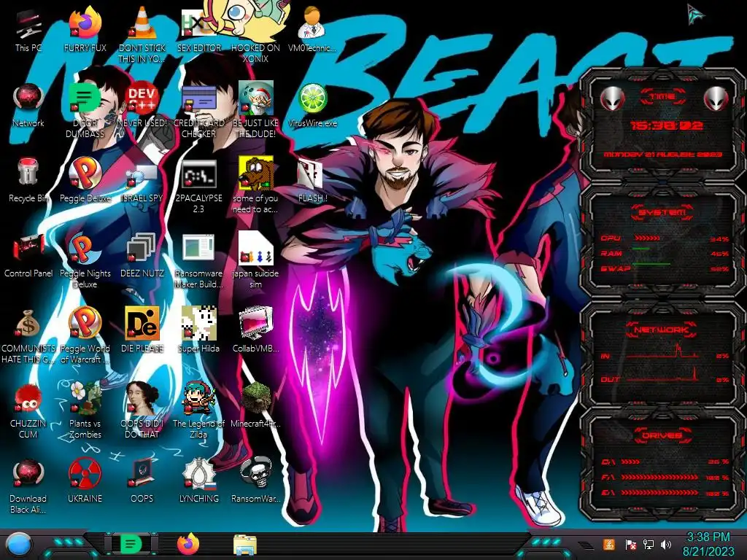Open the CREDIT CARD CHECKER shortcut
747x560 pixels.
click(x=198, y=98)
